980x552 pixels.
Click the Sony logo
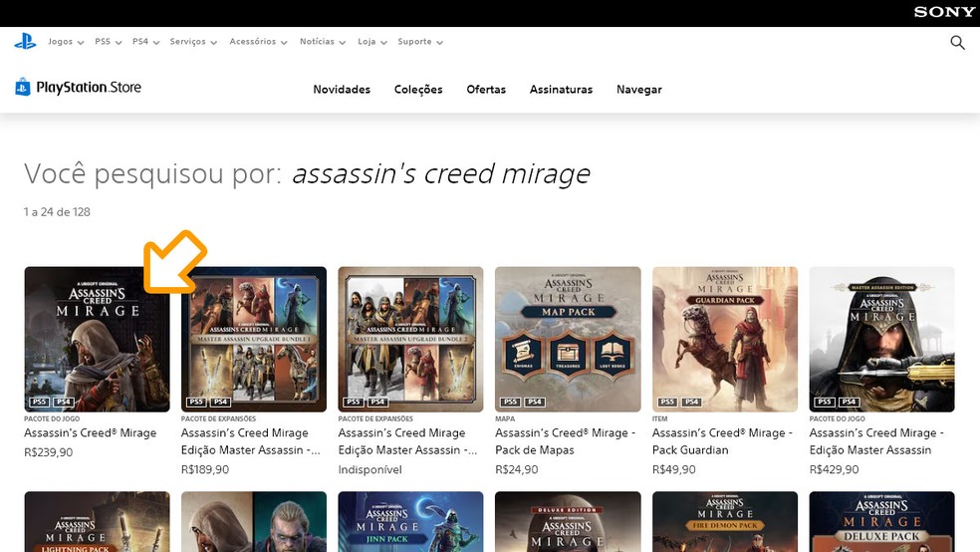944,12
